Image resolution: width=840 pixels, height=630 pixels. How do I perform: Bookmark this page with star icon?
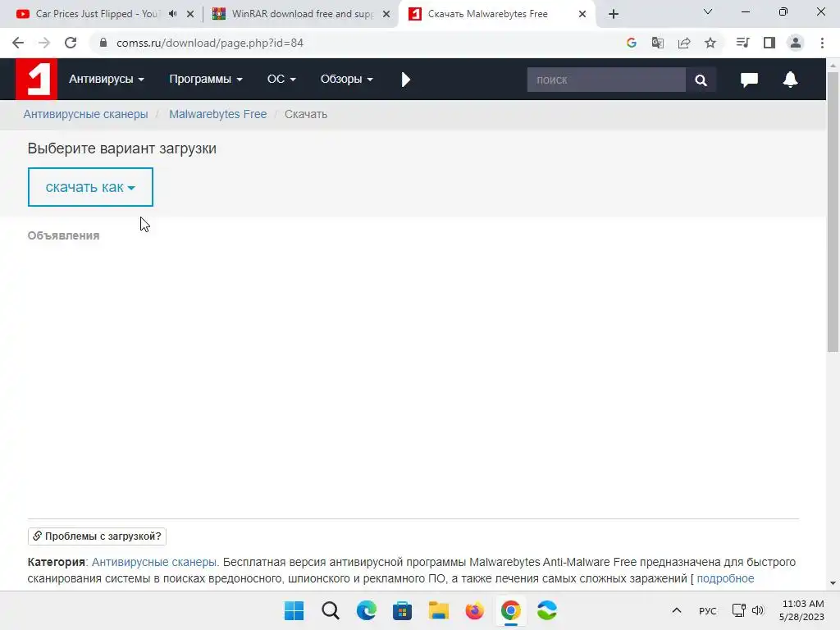(710, 43)
